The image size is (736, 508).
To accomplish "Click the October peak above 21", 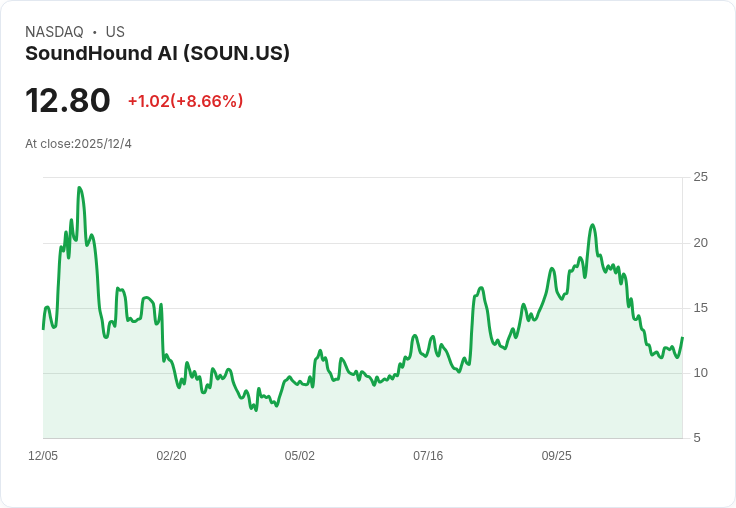I will click(593, 225).
